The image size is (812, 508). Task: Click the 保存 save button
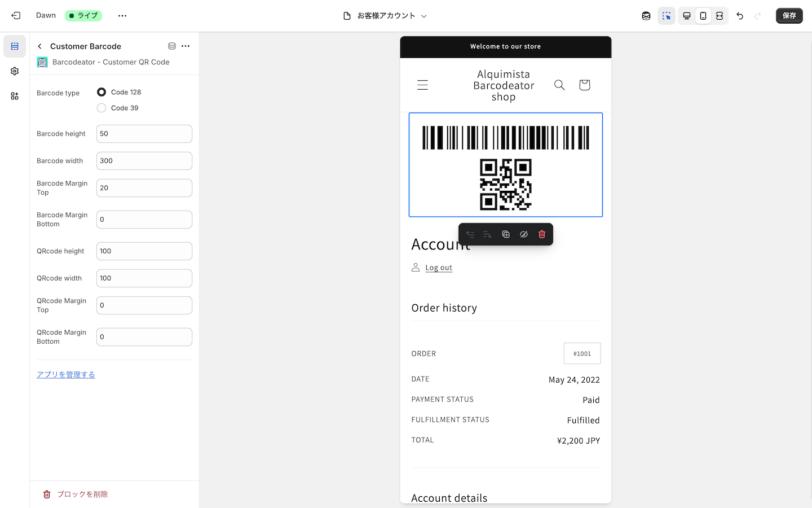click(x=789, y=16)
